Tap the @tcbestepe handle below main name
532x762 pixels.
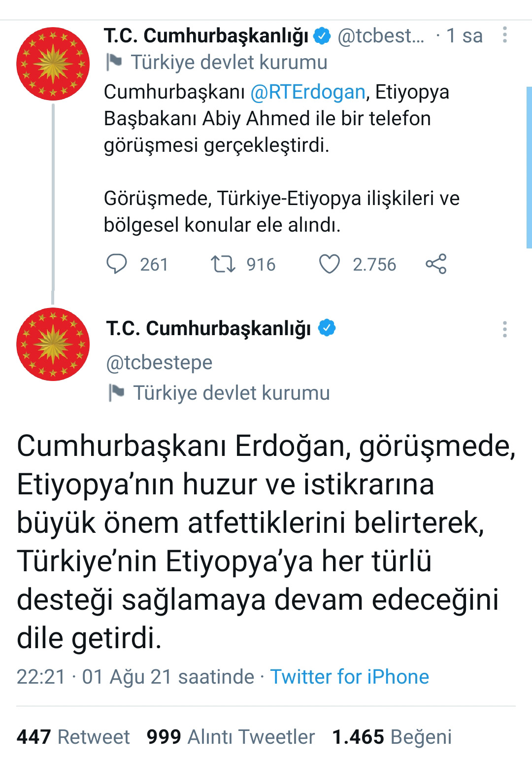pos(159,363)
